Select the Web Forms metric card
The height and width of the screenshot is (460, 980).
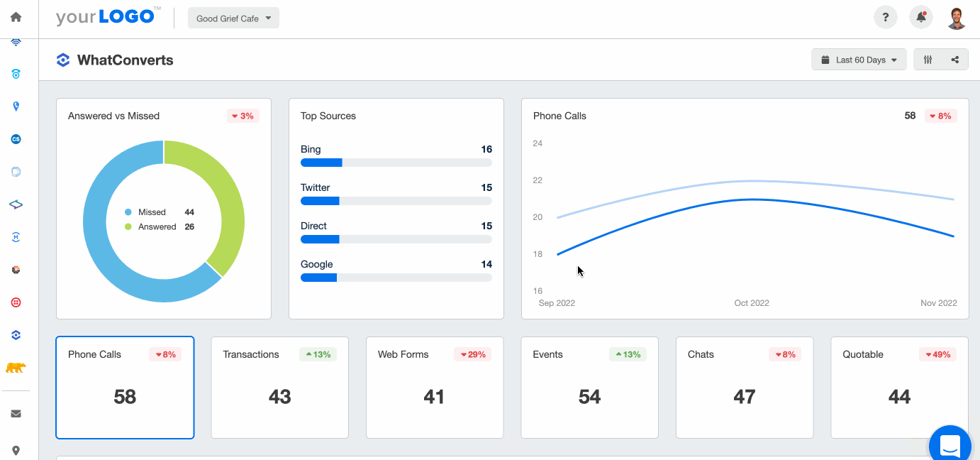434,388
